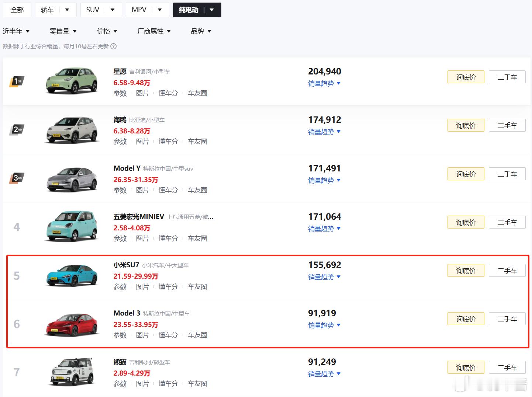The height and width of the screenshot is (397, 532).
Task: Open the Model 3 name link
Action: (127, 313)
